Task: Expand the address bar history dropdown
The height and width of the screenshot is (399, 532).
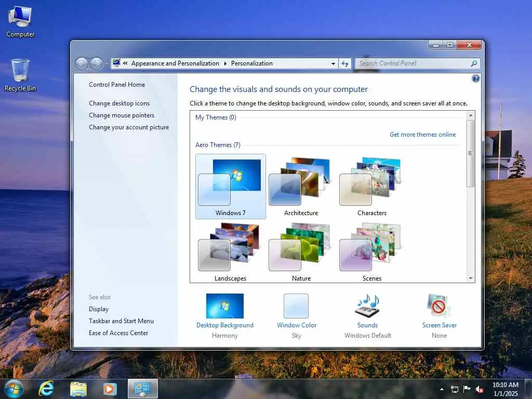Action: [x=333, y=63]
